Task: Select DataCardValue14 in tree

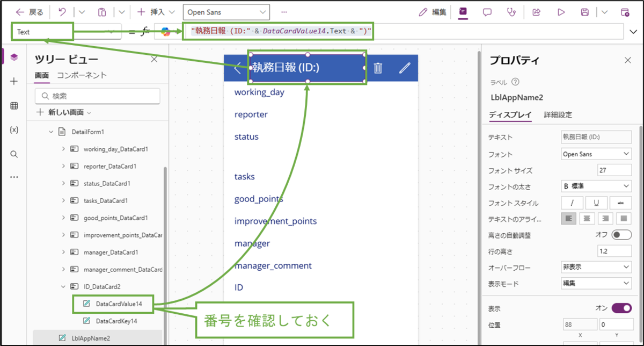Action: (119, 304)
